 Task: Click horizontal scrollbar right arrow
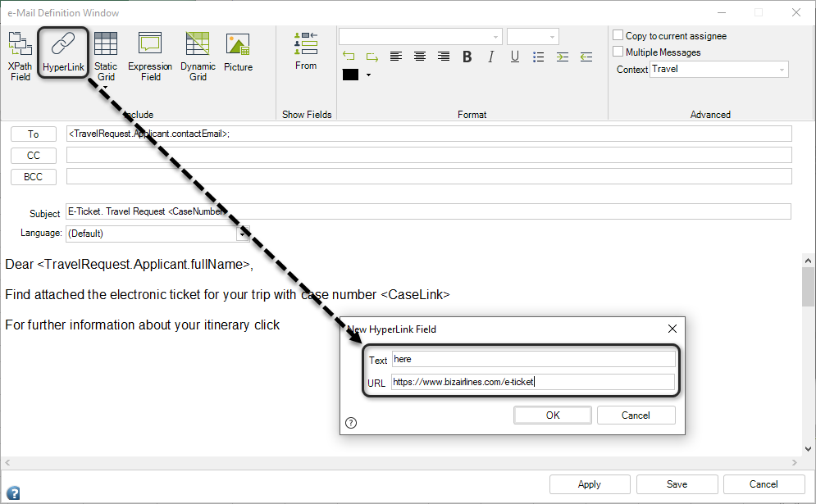(x=794, y=462)
